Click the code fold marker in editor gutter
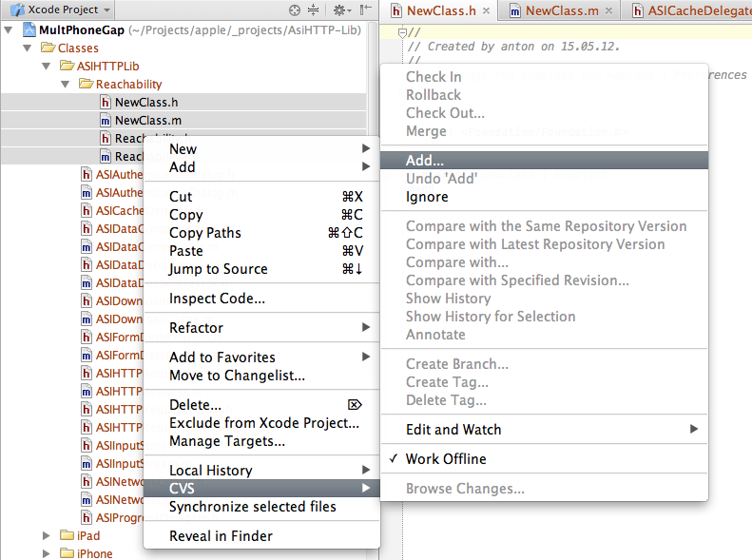Screen dimensions: 752x560 pyautogui.click(x=403, y=32)
